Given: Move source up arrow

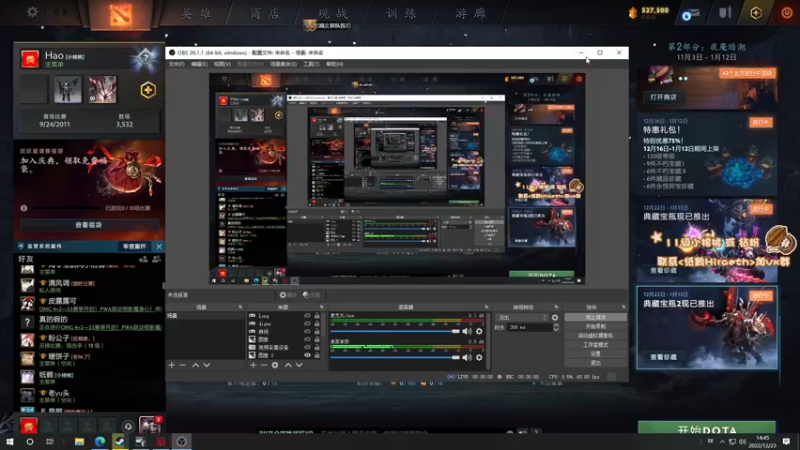Looking at the screenshot, I should [288, 365].
